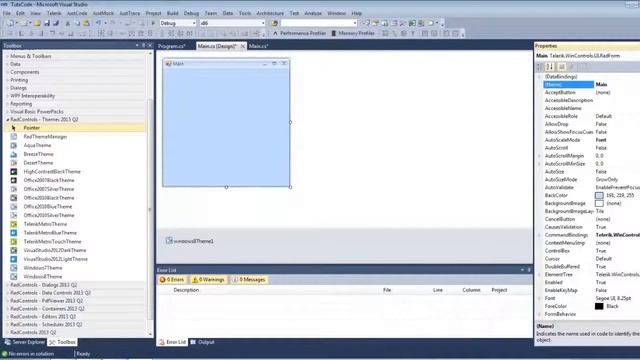
Task: Pick the Office2010SilverTheme component icon
Action: [14, 215]
